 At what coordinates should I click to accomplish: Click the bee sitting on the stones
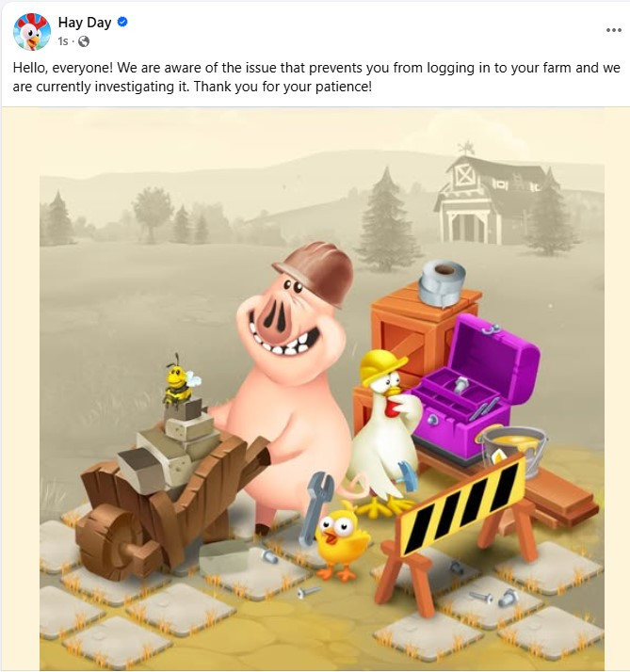coord(179,381)
